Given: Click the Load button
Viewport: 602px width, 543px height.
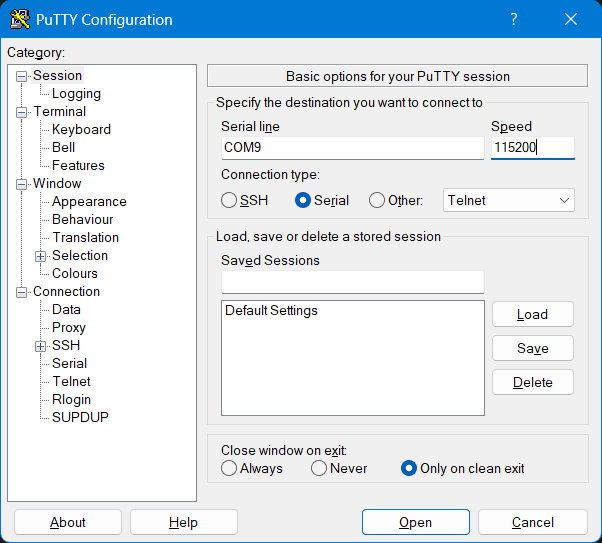Looking at the screenshot, I should tap(533, 315).
